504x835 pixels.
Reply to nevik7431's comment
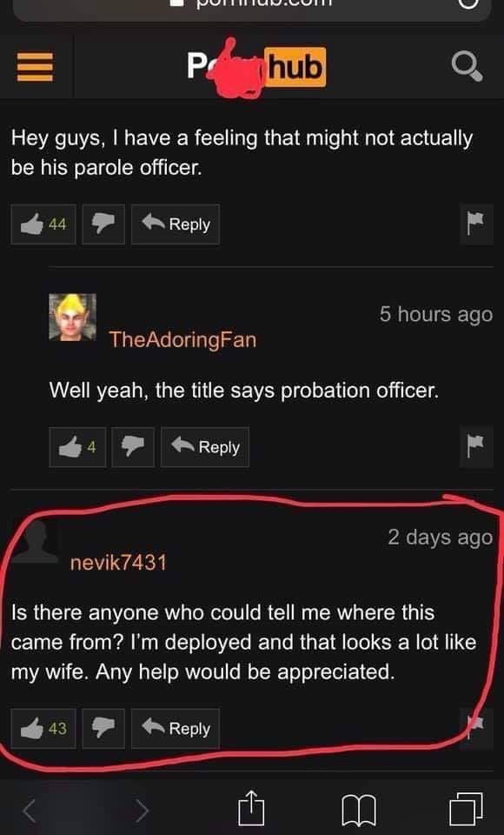176,729
